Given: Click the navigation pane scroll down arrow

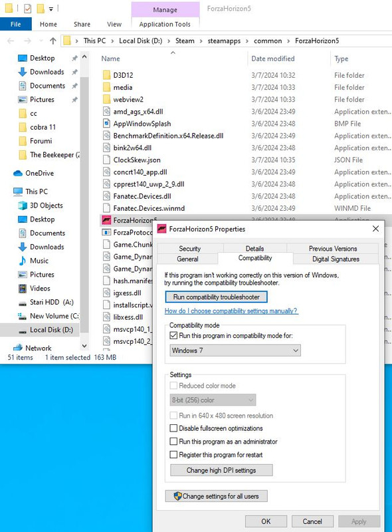Looking at the screenshot, I should pyautogui.click(x=84, y=346).
